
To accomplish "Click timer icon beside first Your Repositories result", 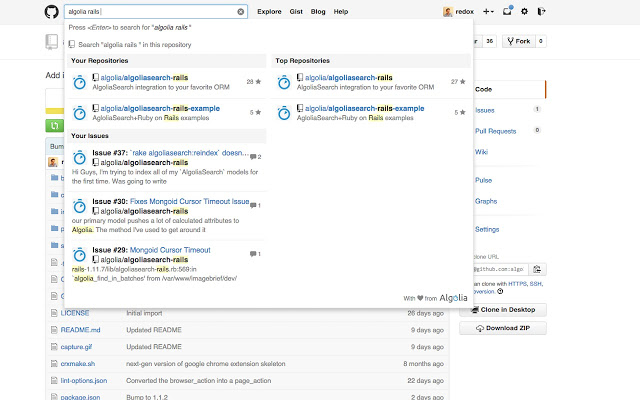I will tap(80, 82).
